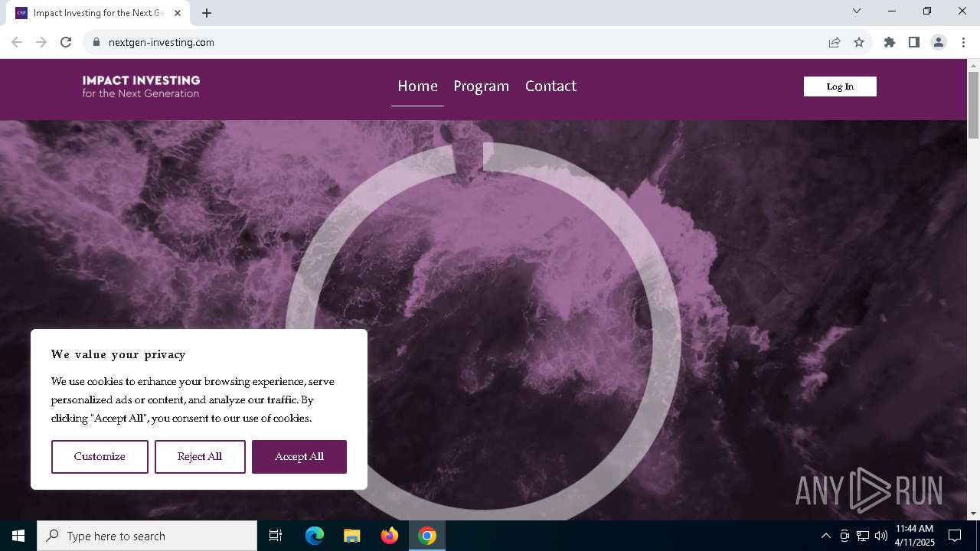Toggle the browser side panel icon
Image resolution: width=980 pixels, height=551 pixels.
click(x=914, y=43)
